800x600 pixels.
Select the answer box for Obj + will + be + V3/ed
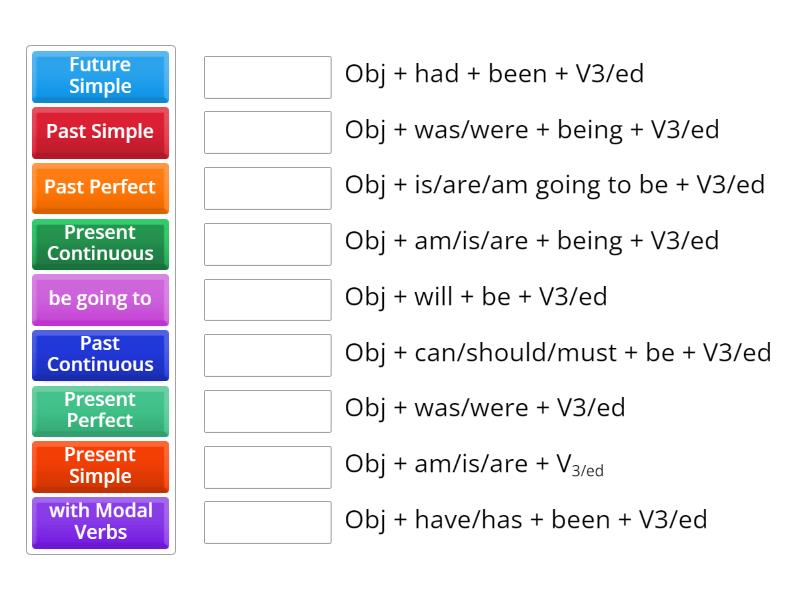(266, 297)
